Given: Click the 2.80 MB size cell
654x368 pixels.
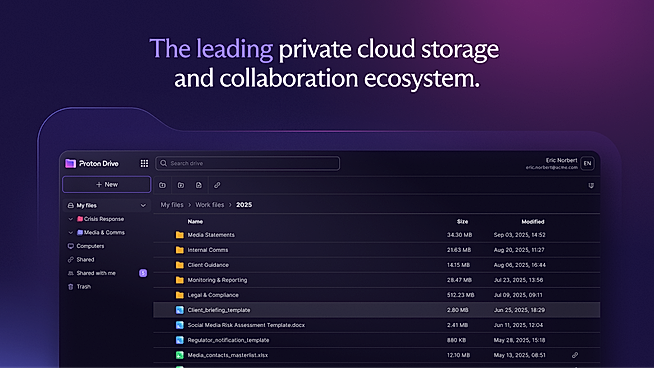Looking at the screenshot, I should point(458,310).
